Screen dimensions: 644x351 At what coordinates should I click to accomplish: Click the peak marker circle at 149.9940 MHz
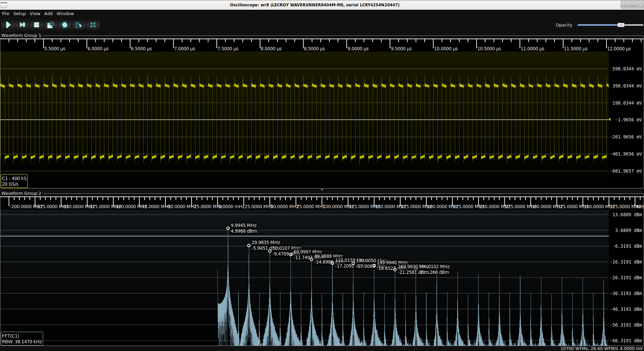point(374,266)
